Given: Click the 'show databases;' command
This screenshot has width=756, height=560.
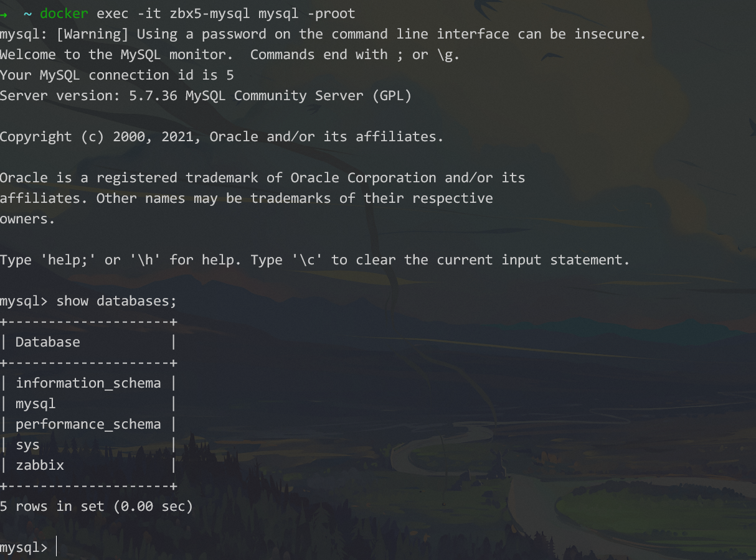Looking at the screenshot, I should [x=116, y=301].
